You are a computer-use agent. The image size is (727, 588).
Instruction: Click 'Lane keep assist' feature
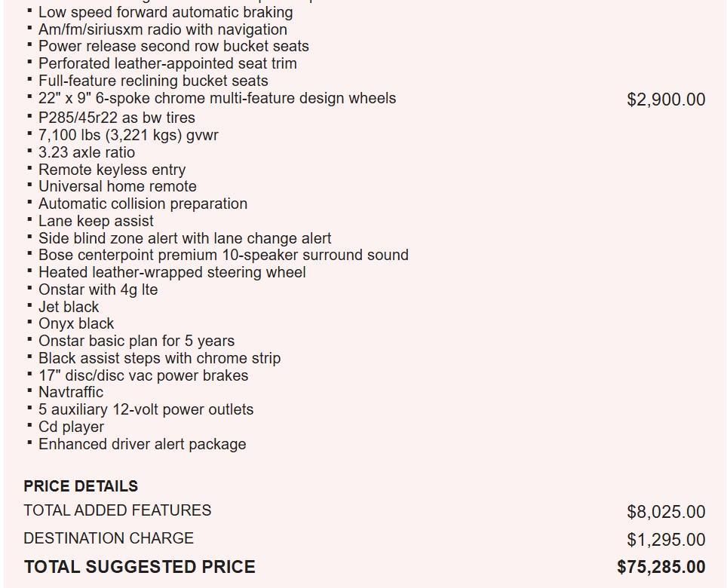tap(96, 221)
